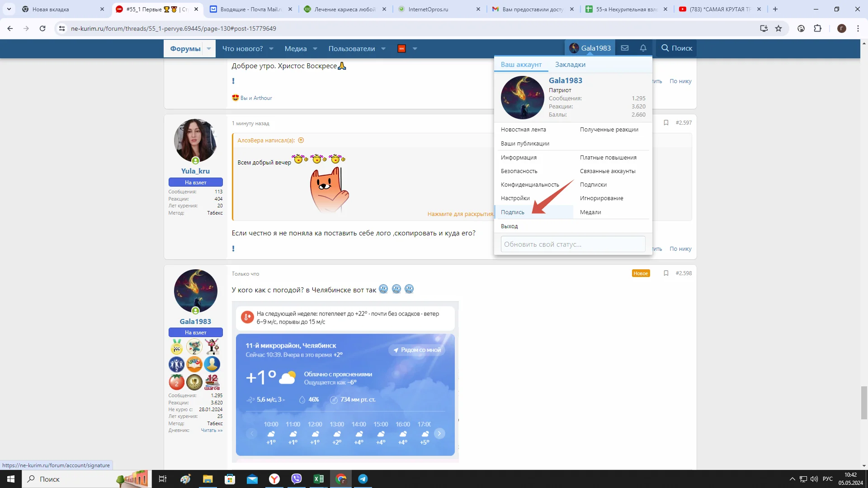Open the Telegram icon in the taskbar
Image resolution: width=868 pixels, height=488 pixels.
pos(363,479)
